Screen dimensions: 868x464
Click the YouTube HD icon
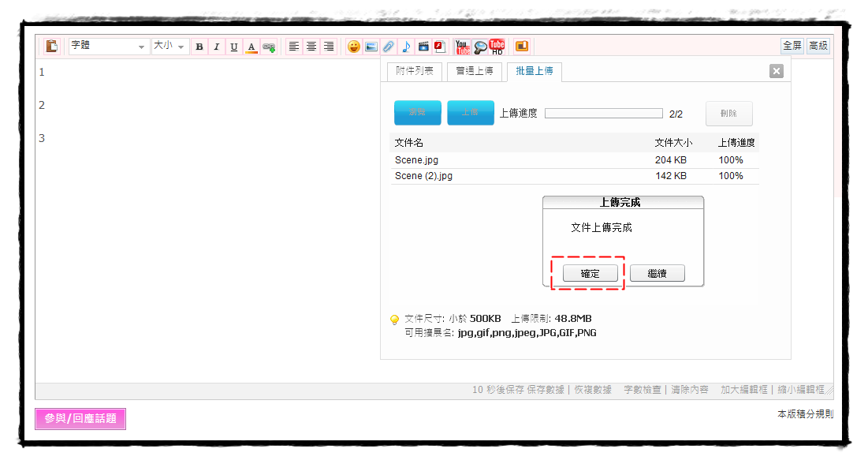[x=497, y=47]
